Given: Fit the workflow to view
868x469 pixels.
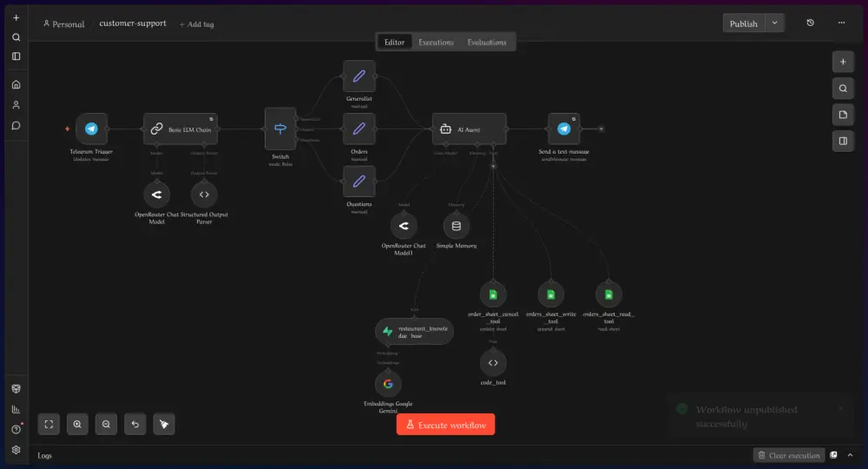Looking at the screenshot, I should pos(49,424).
